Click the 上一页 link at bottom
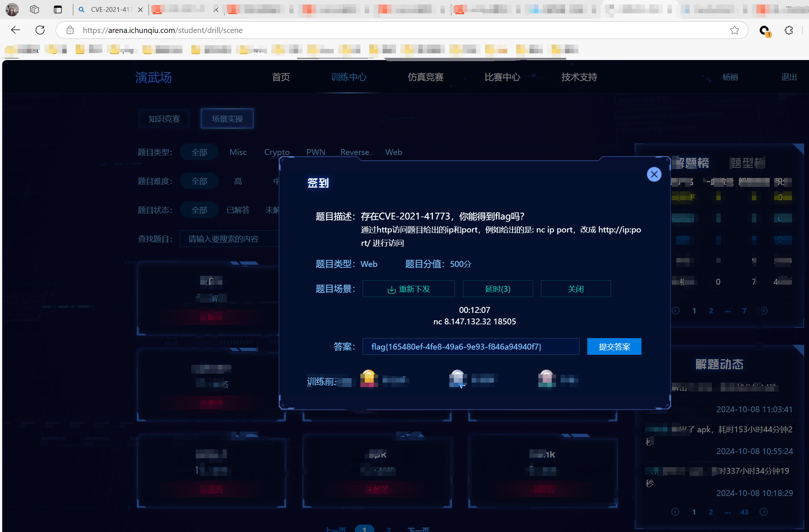 tap(336, 529)
